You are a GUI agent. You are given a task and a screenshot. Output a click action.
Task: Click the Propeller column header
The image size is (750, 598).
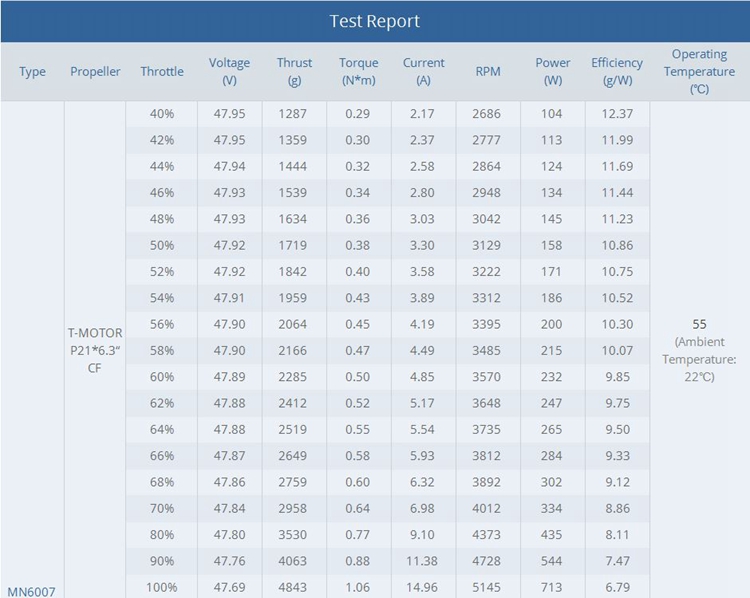coord(95,72)
